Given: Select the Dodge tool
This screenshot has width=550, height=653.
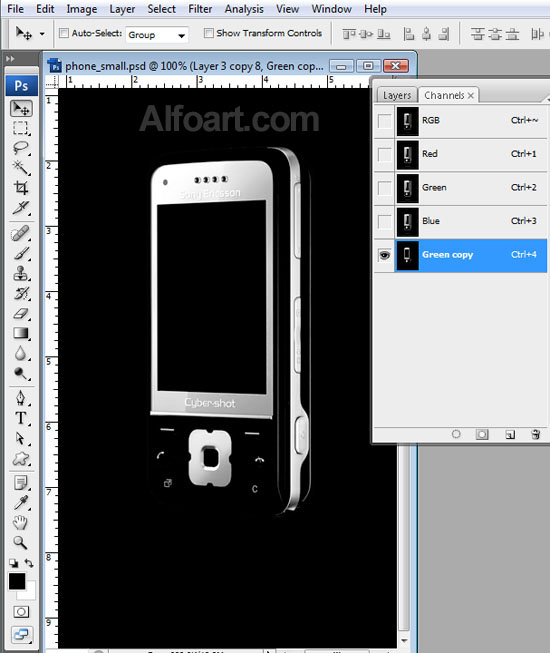Looking at the screenshot, I should 21,373.
